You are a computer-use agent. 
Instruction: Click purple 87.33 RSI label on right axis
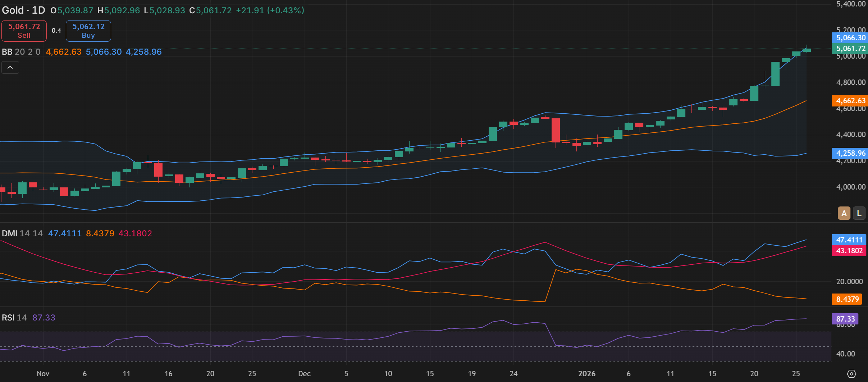[x=845, y=319]
